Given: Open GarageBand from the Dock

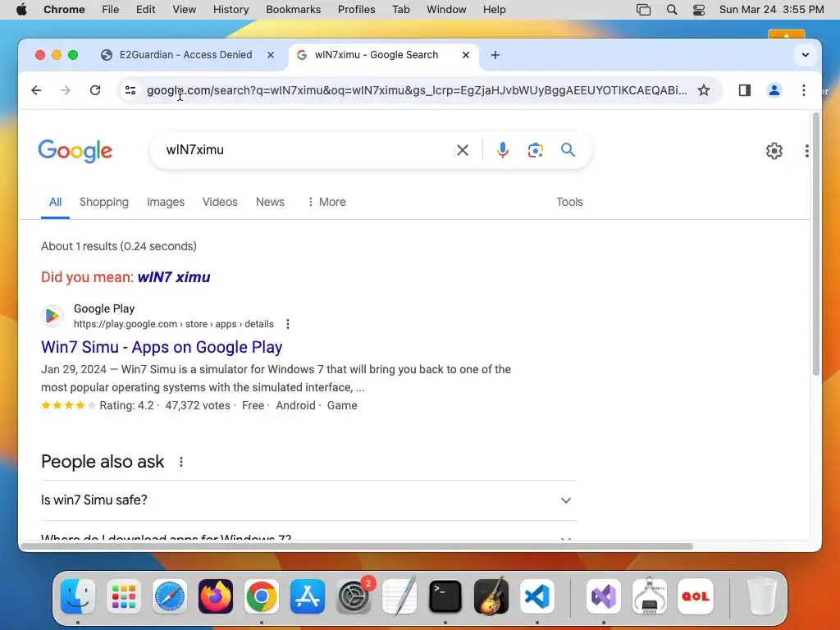Looking at the screenshot, I should pyautogui.click(x=491, y=596).
